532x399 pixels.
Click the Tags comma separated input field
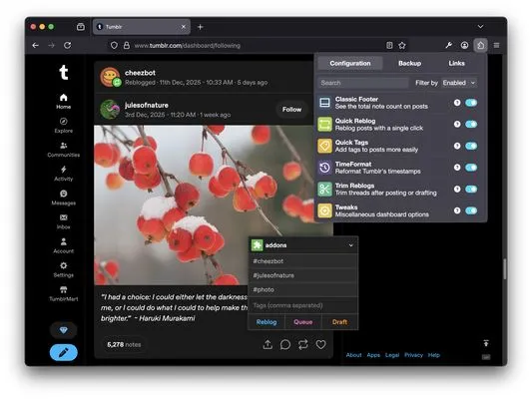(303, 305)
